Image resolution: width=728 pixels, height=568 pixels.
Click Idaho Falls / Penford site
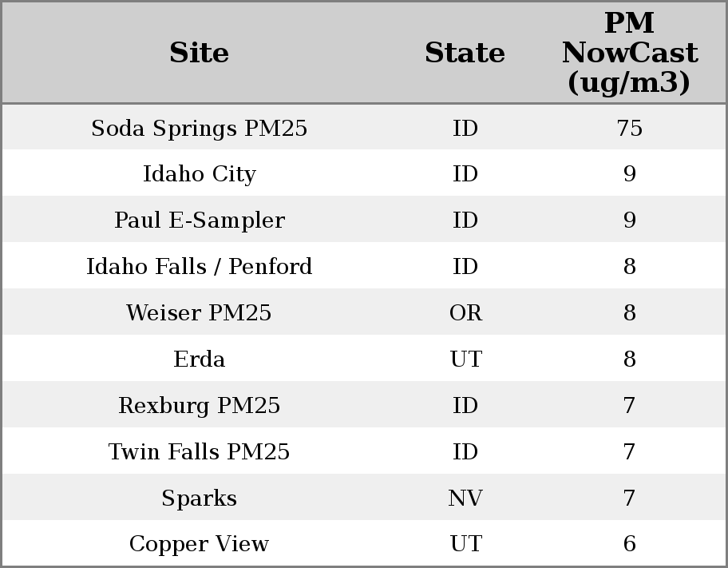pos(199,267)
